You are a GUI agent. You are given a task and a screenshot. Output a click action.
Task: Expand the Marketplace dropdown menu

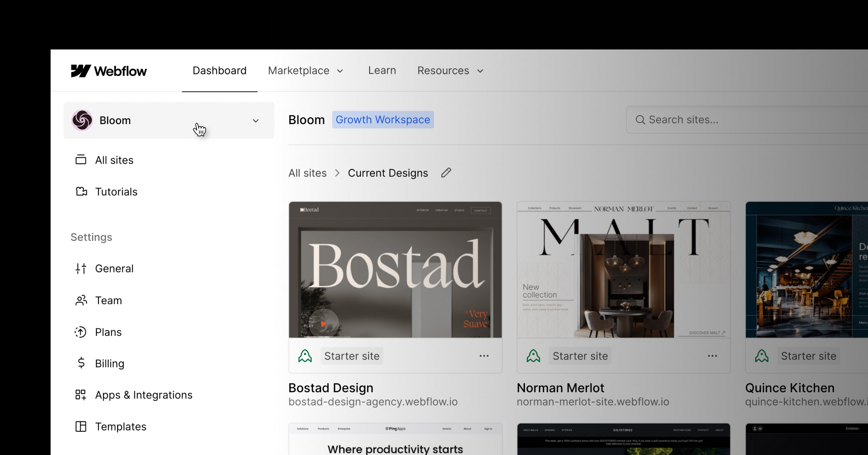[306, 71]
